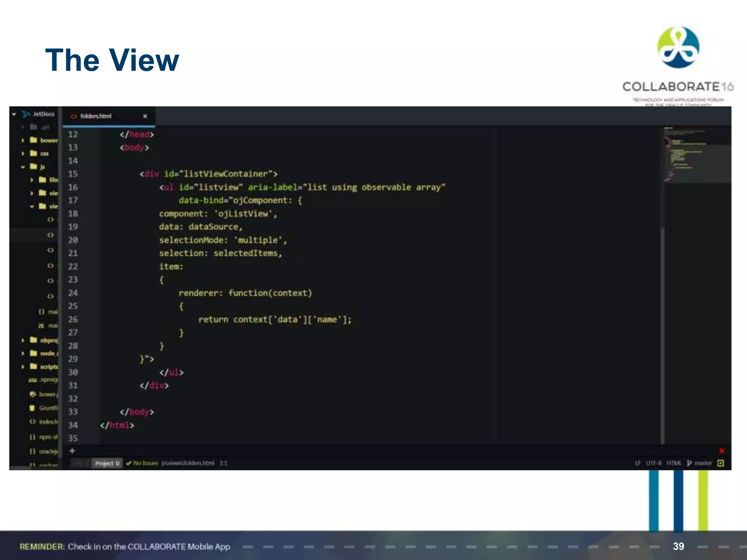Click the No Issues status indicator
Image resolution: width=747 pixels, height=560 pixels.
[x=142, y=463]
